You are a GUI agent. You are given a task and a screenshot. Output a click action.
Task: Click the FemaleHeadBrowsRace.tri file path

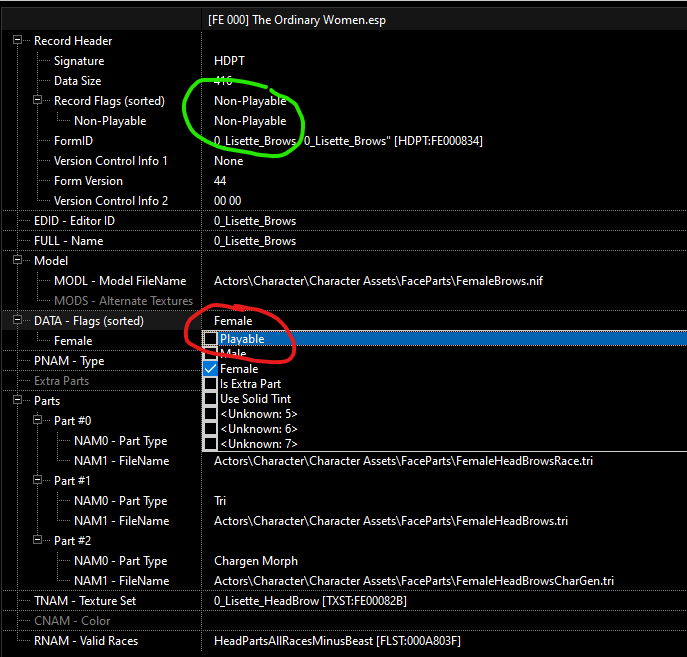[403, 461]
